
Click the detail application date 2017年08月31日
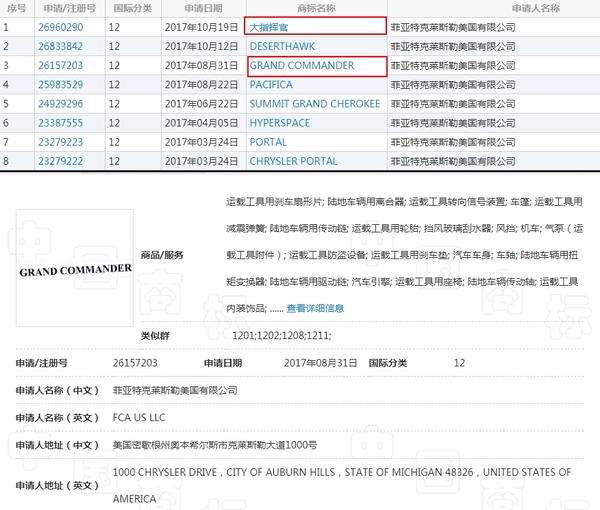click(x=320, y=363)
